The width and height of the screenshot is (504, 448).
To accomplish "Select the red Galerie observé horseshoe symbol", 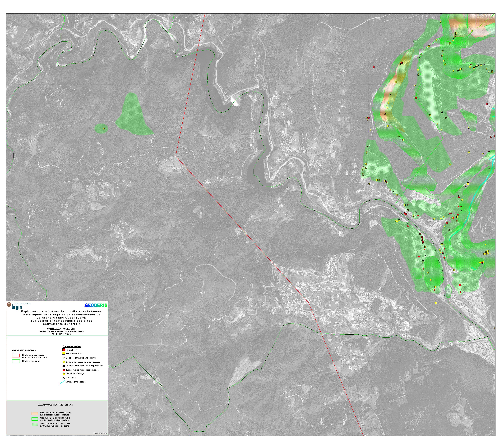I will pos(64,358).
